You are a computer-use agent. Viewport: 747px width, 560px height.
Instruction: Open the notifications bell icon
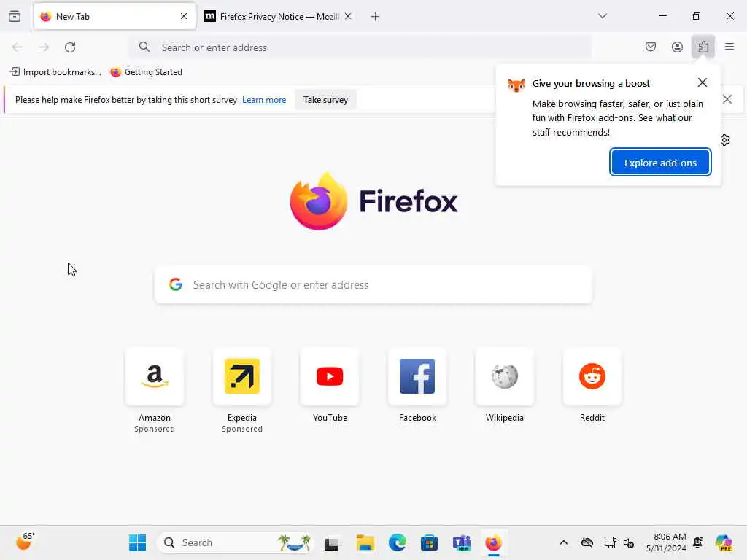(698, 542)
